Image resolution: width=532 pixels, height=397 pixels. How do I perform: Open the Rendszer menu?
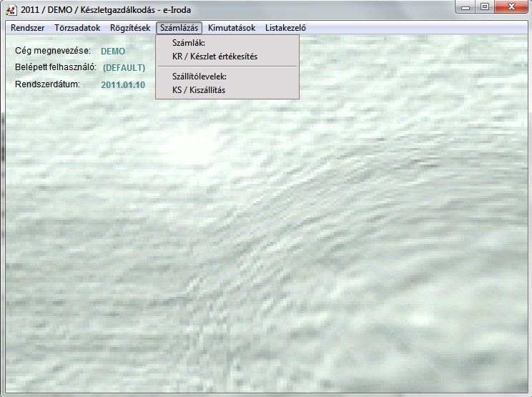point(28,28)
